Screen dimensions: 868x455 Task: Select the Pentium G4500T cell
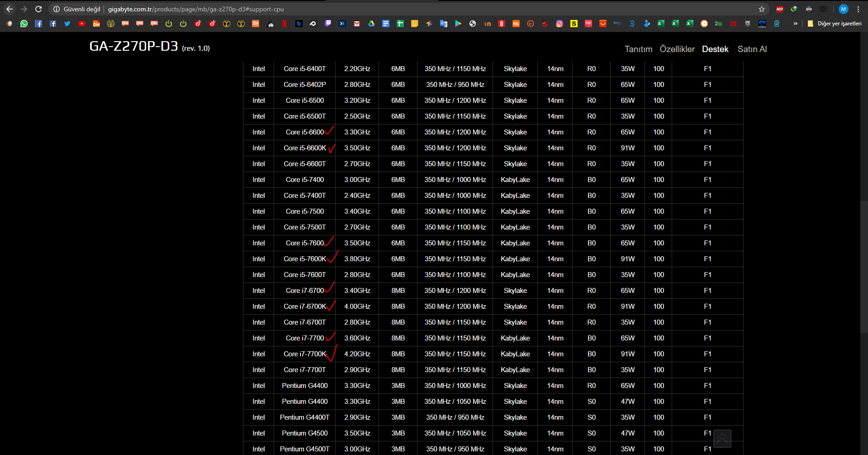pyautogui.click(x=305, y=449)
